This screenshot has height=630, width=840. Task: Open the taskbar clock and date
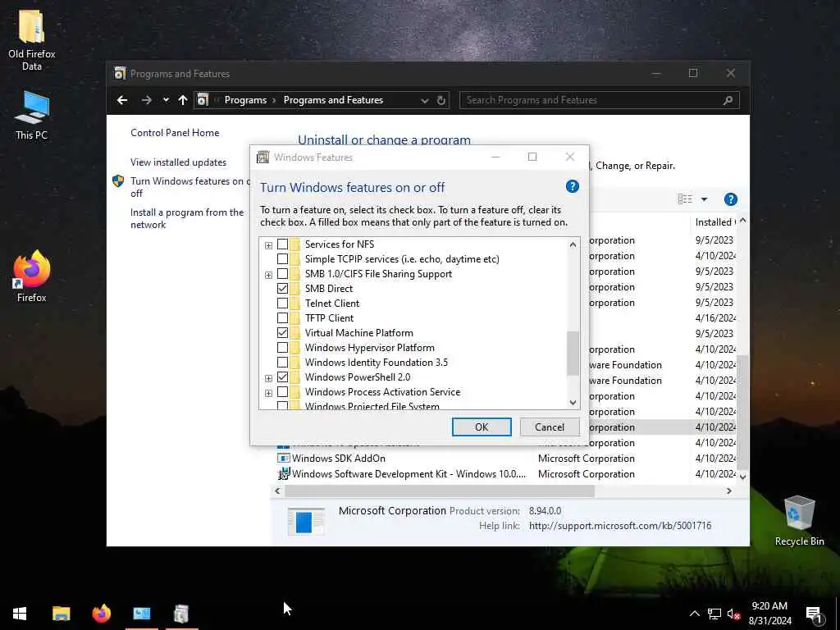pos(769,614)
